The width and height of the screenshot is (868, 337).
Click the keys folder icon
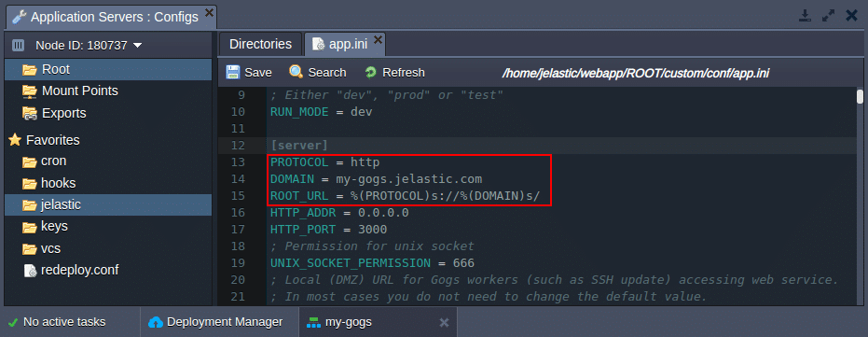click(29, 227)
